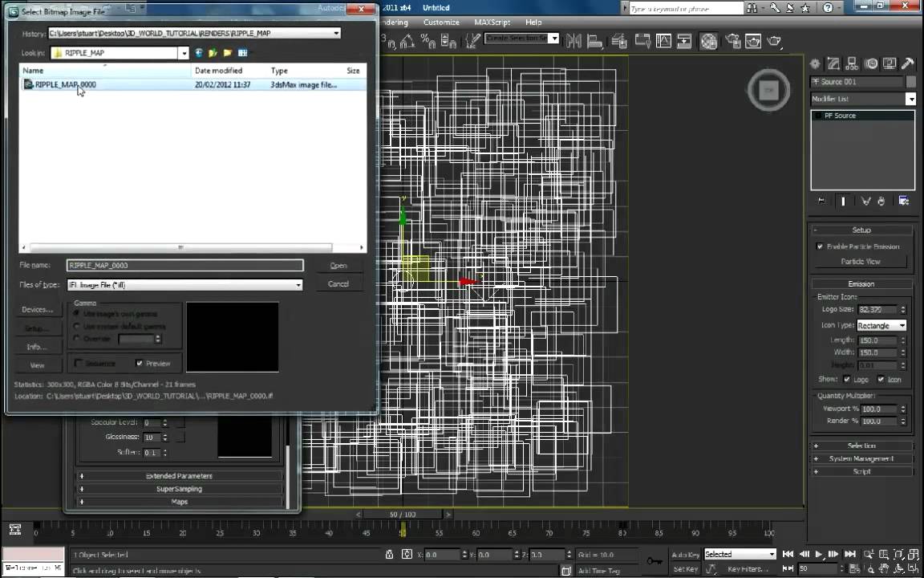Click the Mirror tool icon
The width and height of the screenshot is (924, 578).
(573, 41)
